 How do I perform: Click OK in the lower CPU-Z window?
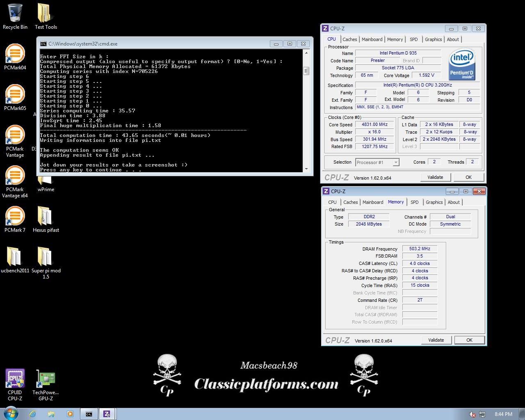tap(469, 340)
